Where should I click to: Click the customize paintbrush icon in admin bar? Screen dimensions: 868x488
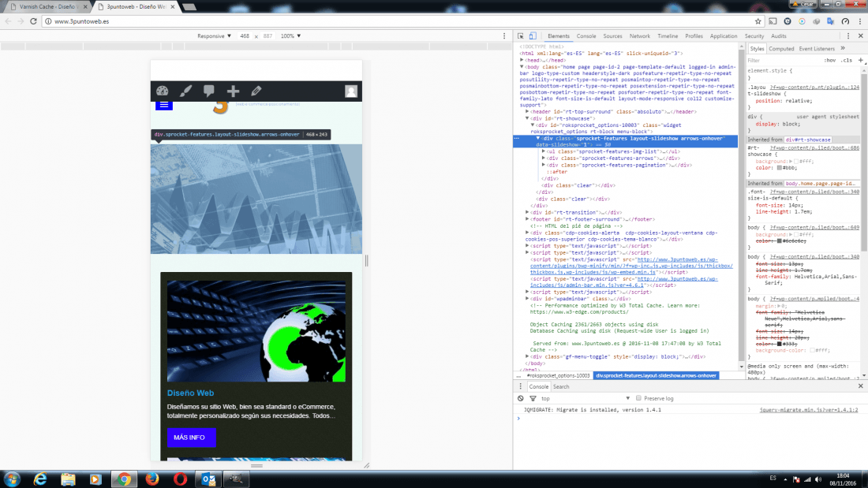[x=185, y=91]
